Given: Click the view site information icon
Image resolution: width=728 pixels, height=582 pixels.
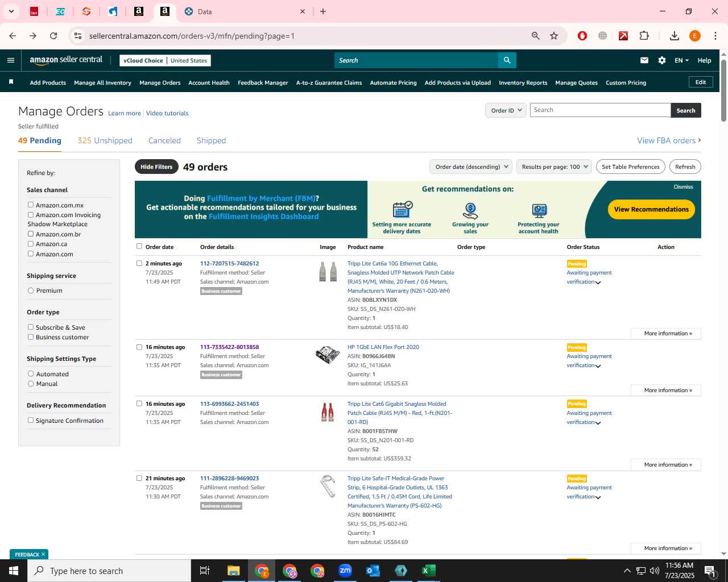Looking at the screenshot, I should [78, 36].
